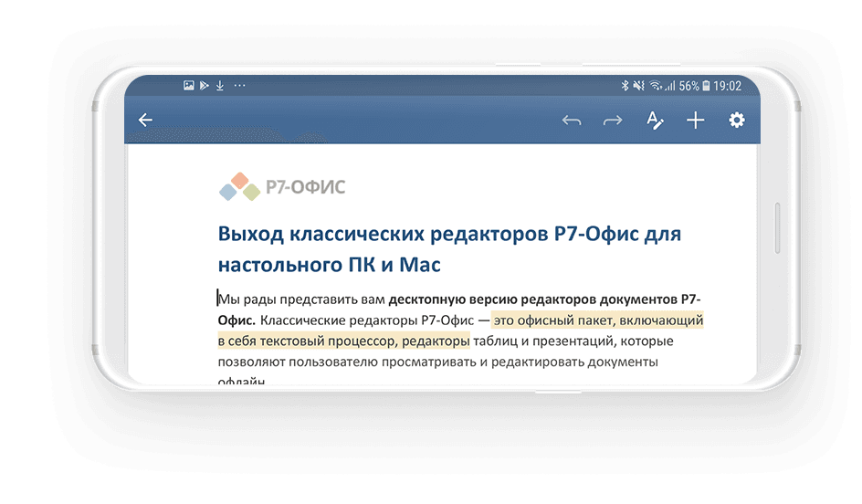Tap the plus icon to insert an object
Image resolution: width=862 pixels, height=504 pixels.
point(696,120)
